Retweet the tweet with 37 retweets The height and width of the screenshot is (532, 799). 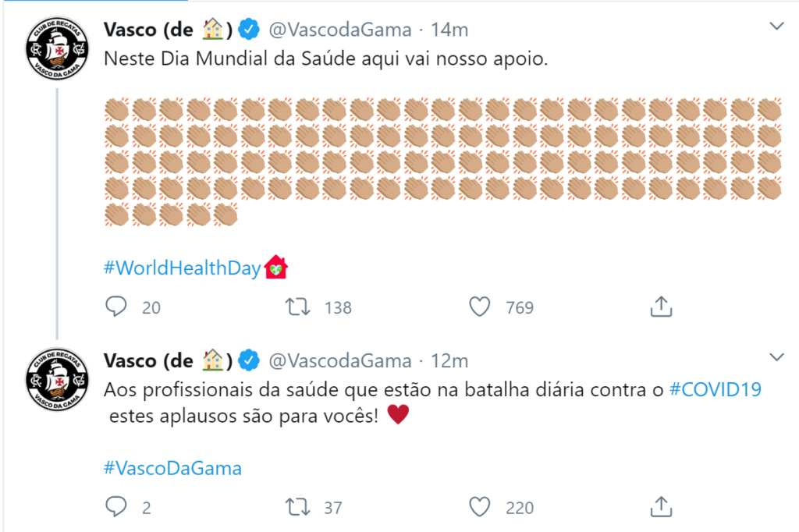pos(297,507)
